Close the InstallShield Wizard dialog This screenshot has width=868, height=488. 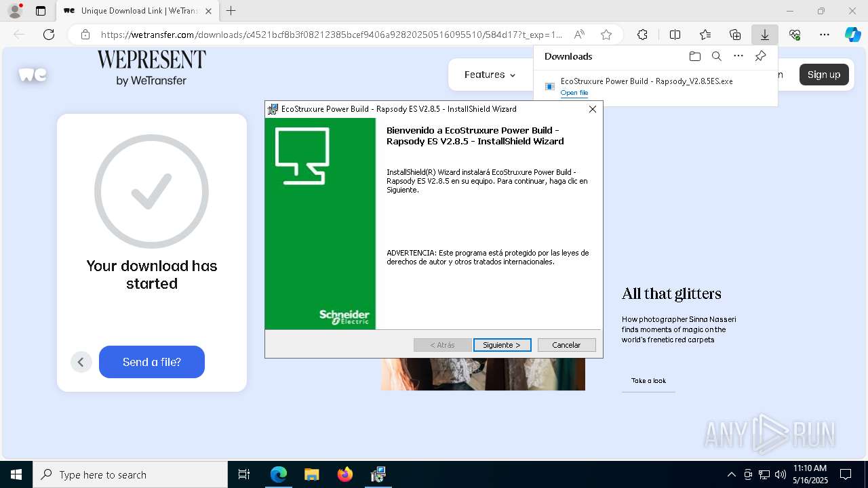[593, 109]
